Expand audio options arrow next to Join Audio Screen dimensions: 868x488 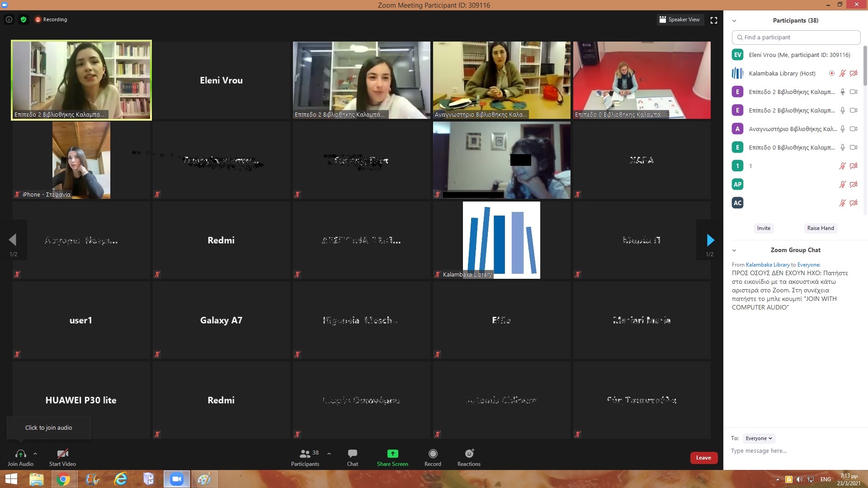tap(35, 454)
